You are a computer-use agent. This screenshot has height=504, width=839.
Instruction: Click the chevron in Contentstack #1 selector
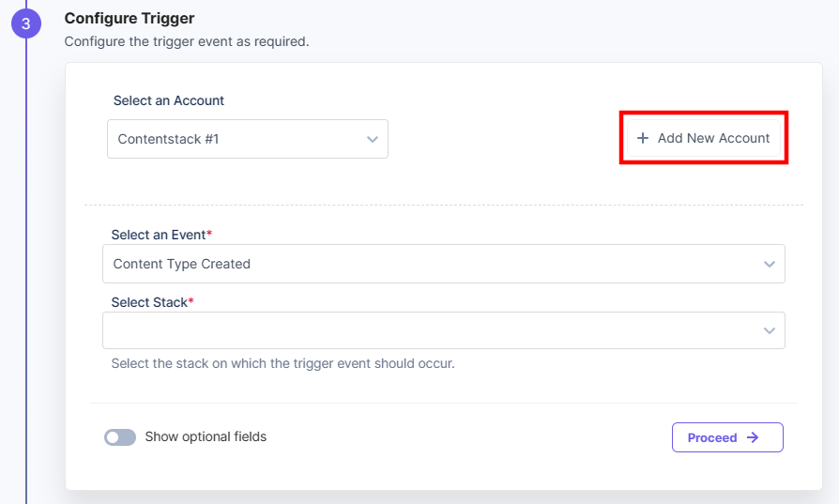click(373, 139)
